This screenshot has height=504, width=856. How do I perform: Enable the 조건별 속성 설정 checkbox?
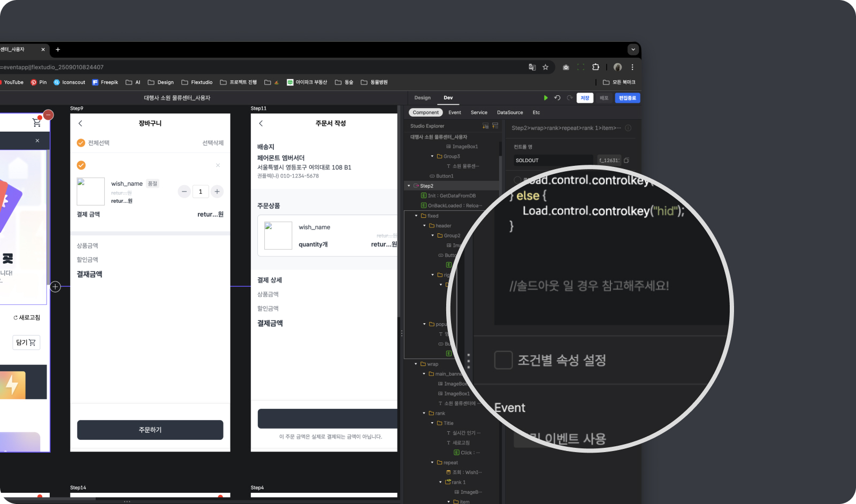click(503, 360)
